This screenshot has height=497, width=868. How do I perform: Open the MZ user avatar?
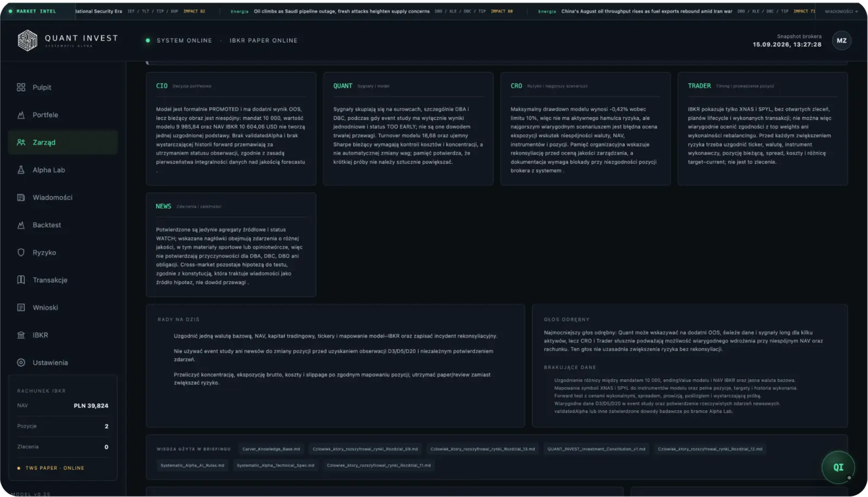coord(841,41)
